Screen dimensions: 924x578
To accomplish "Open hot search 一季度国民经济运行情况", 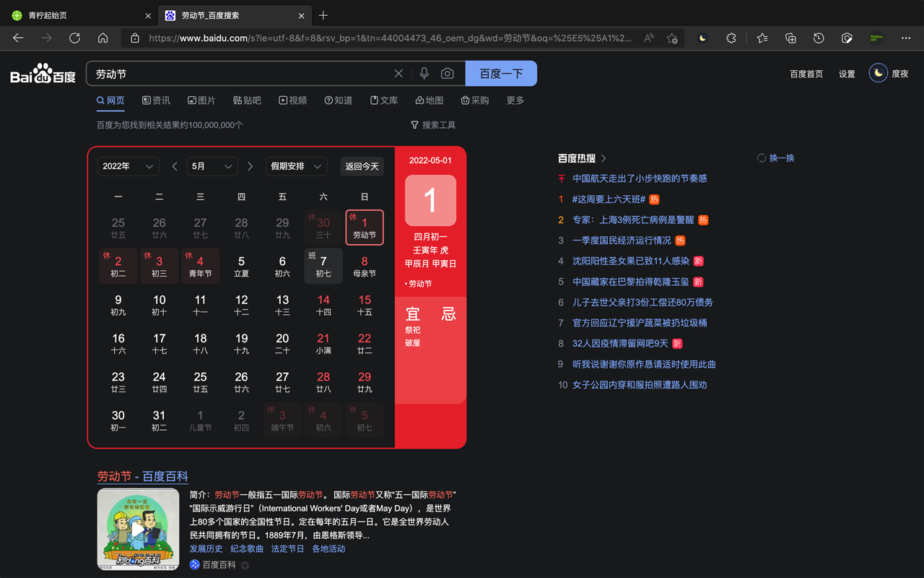I will [x=622, y=240].
